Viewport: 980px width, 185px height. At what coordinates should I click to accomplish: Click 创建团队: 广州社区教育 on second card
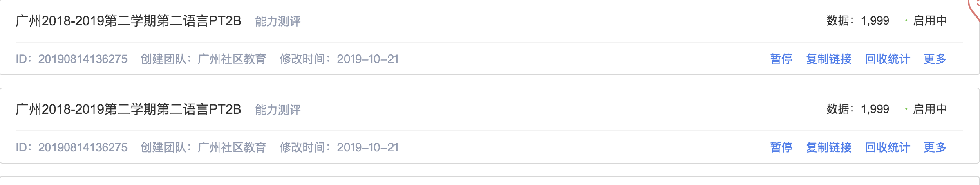[203, 147]
